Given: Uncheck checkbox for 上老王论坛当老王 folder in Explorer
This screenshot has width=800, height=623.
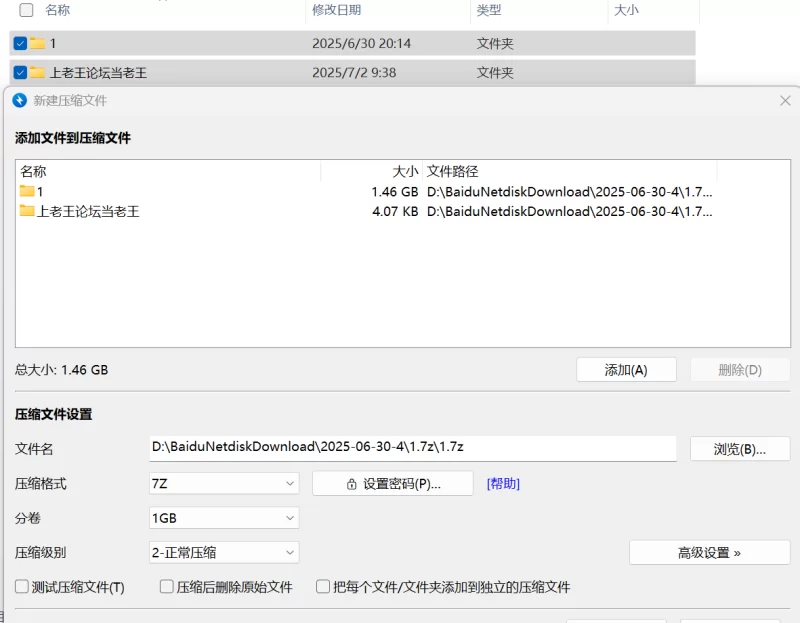Looking at the screenshot, I should pyautogui.click(x=20, y=72).
